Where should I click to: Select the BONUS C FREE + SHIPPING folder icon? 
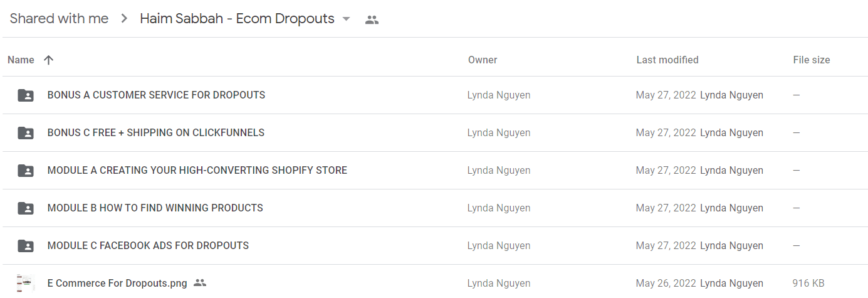pos(26,133)
